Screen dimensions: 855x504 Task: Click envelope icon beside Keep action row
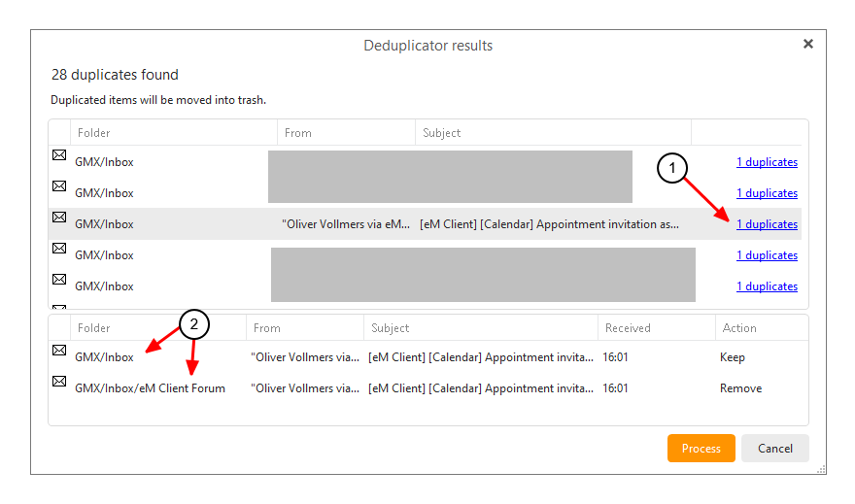(59, 351)
